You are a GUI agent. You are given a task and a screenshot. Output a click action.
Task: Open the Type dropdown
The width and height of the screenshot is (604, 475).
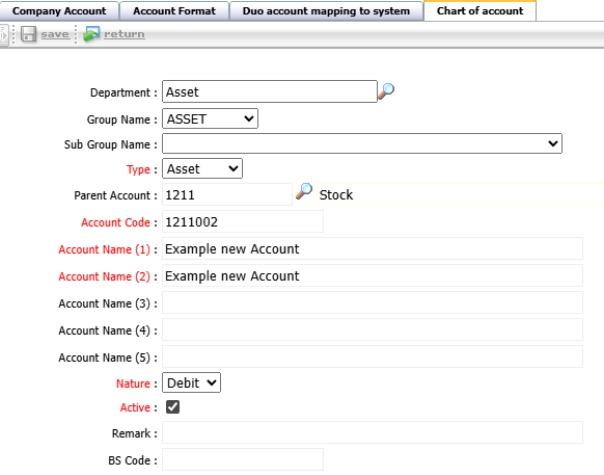pyautogui.click(x=202, y=169)
